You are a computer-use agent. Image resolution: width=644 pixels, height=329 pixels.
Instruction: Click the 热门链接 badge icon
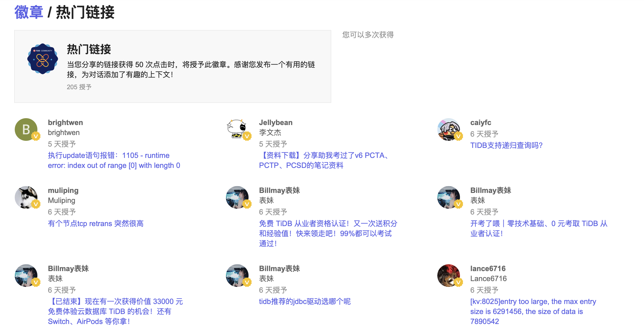(43, 59)
